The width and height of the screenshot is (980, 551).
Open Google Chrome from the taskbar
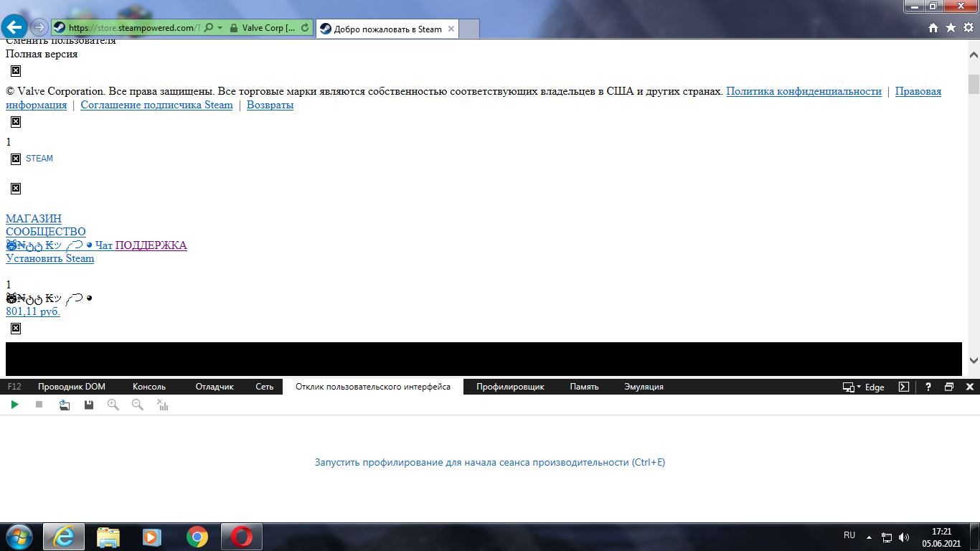pos(197,537)
